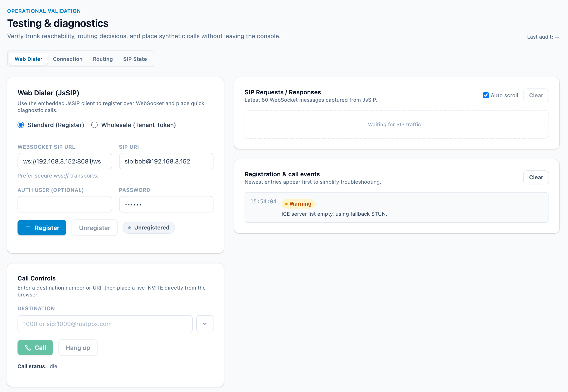
Task: Click the orange Warning badge
Action: (298, 204)
